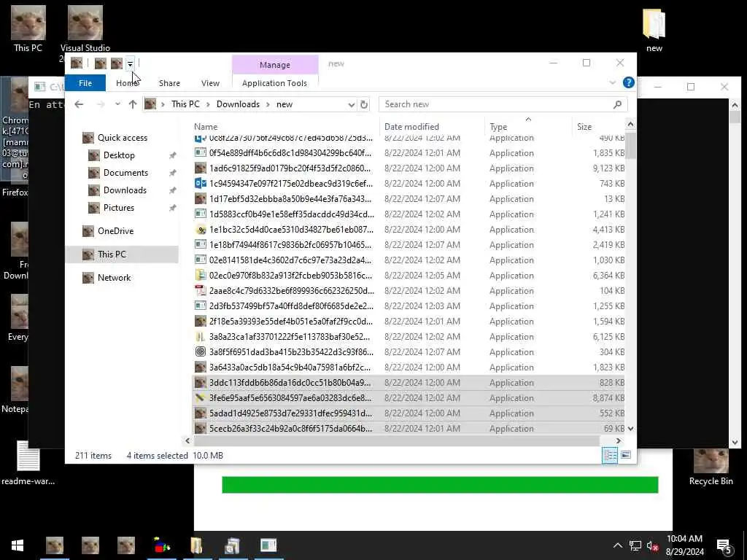Click icon of file 02ec0e970f8b832a913f...
The width and height of the screenshot is (747, 560).
[201, 275]
